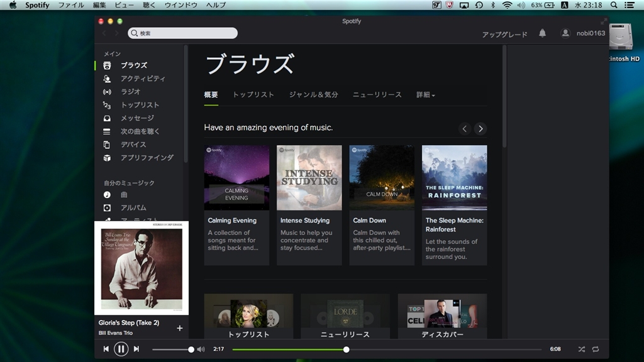
Task: Go forward with the navigation forward arrow
Action: 116,33
